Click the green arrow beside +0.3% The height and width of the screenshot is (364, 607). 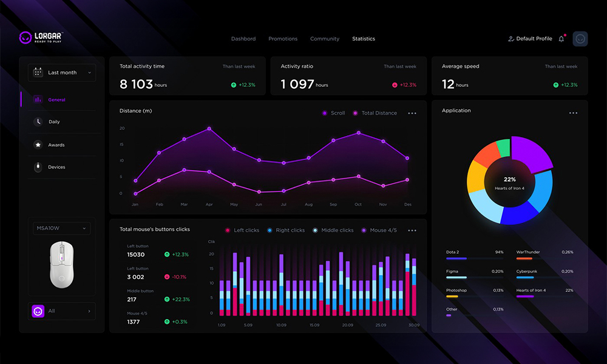tap(167, 322)
